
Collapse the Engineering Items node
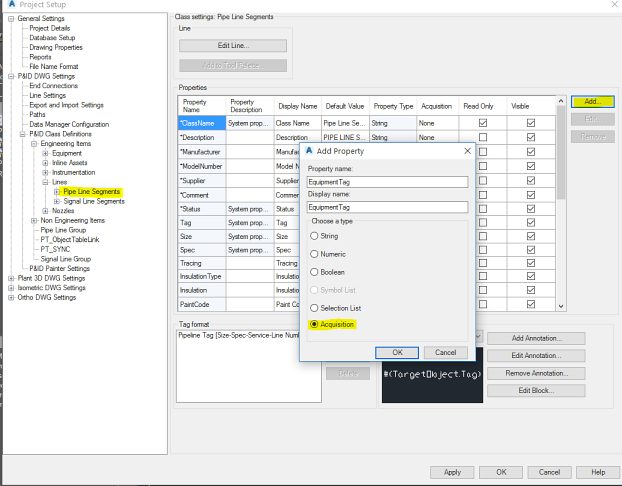click(x=34, y=144)
